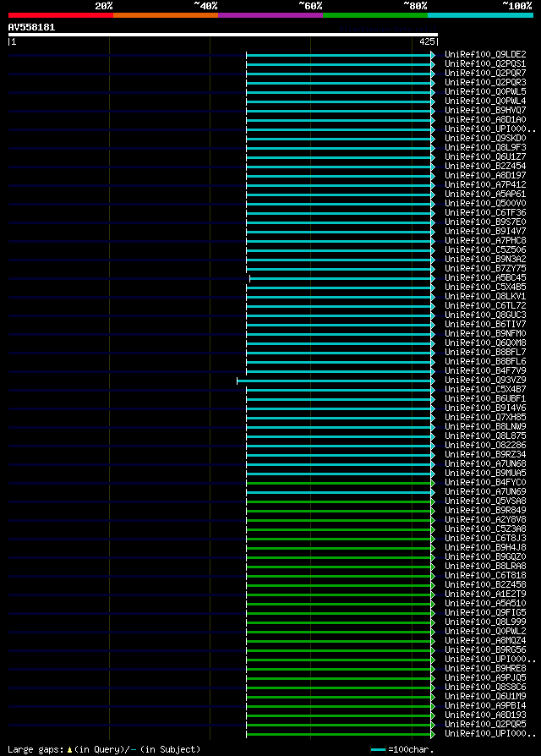
Task: Click the 425 query end position label
Action: point(427,42)
